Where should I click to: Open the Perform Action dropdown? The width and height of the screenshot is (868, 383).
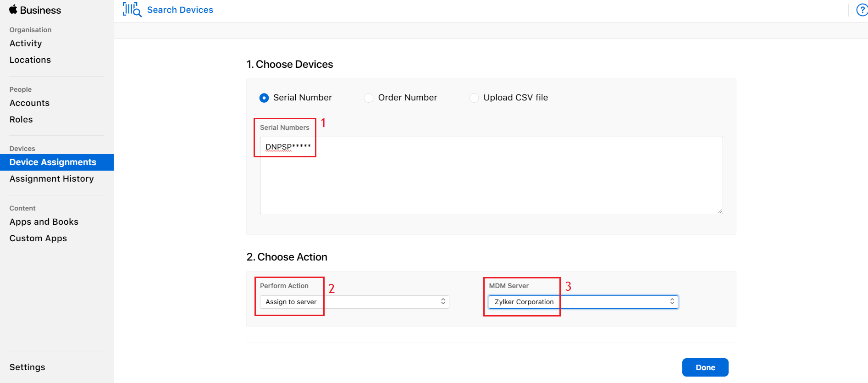pos(354,302)
